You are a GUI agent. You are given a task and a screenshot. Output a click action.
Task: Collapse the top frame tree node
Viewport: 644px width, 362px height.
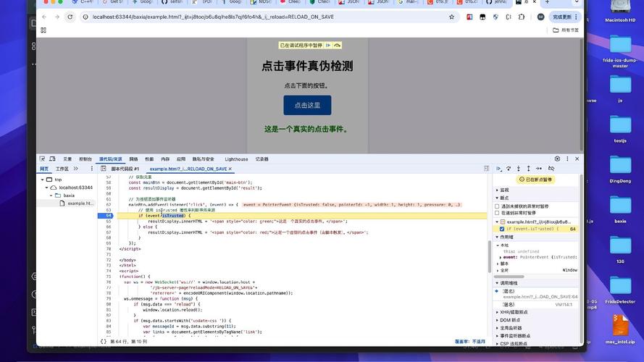pyautogui.click(x=42, y=180)
